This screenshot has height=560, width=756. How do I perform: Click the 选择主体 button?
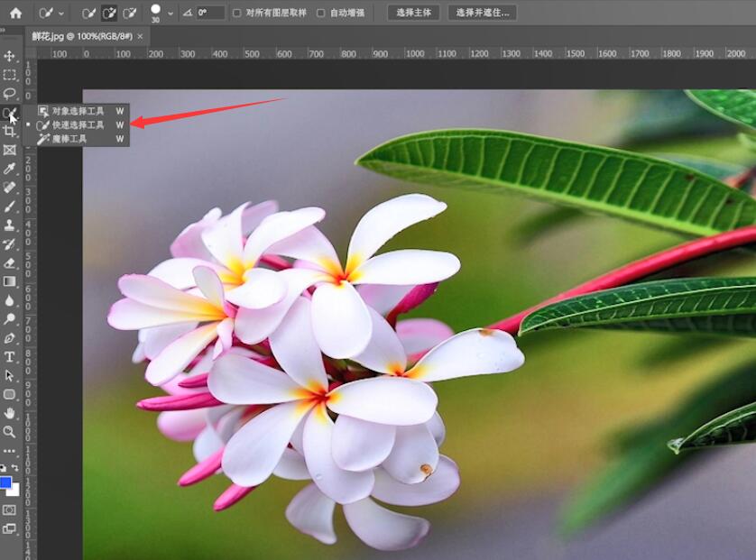tap(414, 13)
